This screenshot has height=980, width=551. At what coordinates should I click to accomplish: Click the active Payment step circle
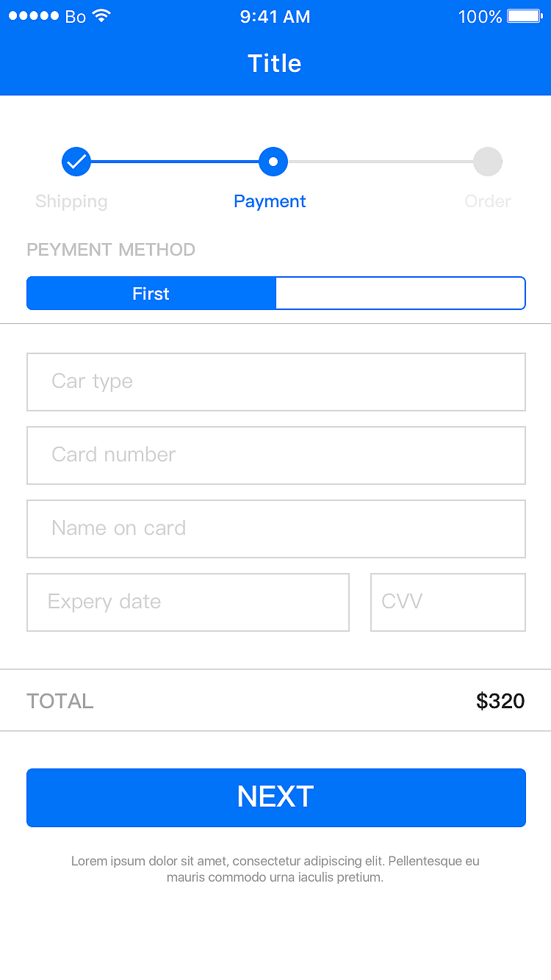tap(273, 162)
